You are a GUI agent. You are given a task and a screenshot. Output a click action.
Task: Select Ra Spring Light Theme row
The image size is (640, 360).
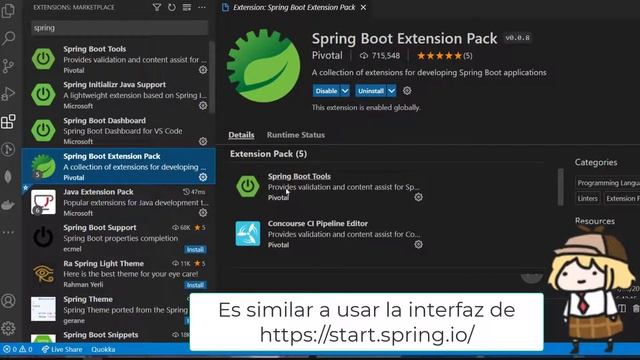pyautogui.click(x=118, y=273)
